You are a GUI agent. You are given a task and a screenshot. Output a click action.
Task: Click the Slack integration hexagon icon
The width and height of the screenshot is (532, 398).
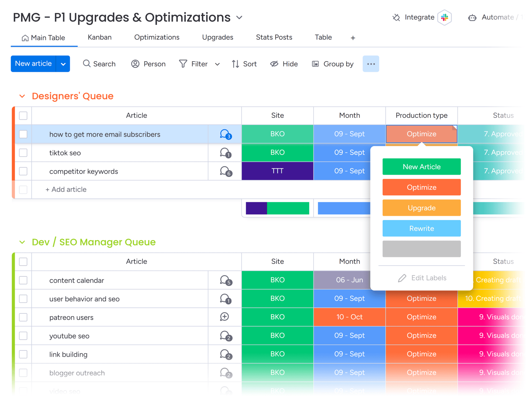(444, 17)
